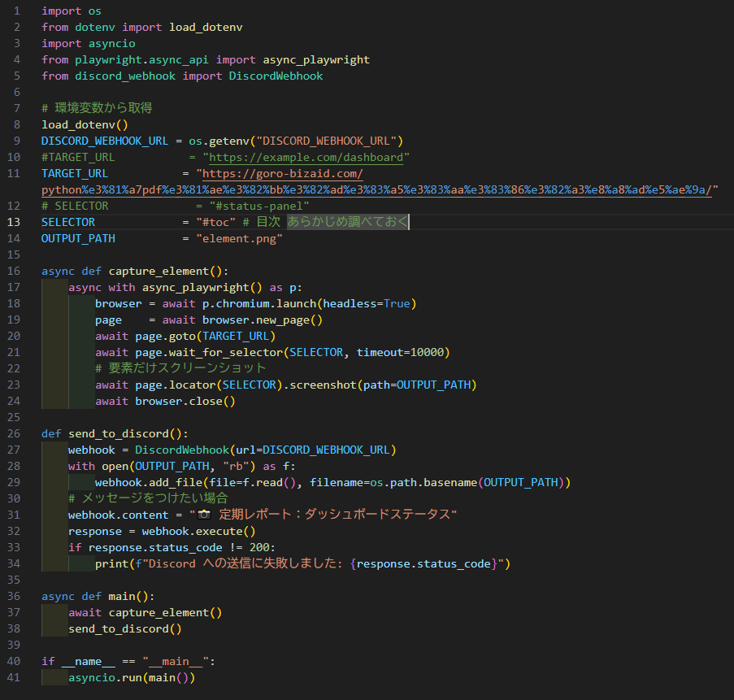
Task: Click 'send_to_discord' function definition name
Action: (x=119, y=433)
